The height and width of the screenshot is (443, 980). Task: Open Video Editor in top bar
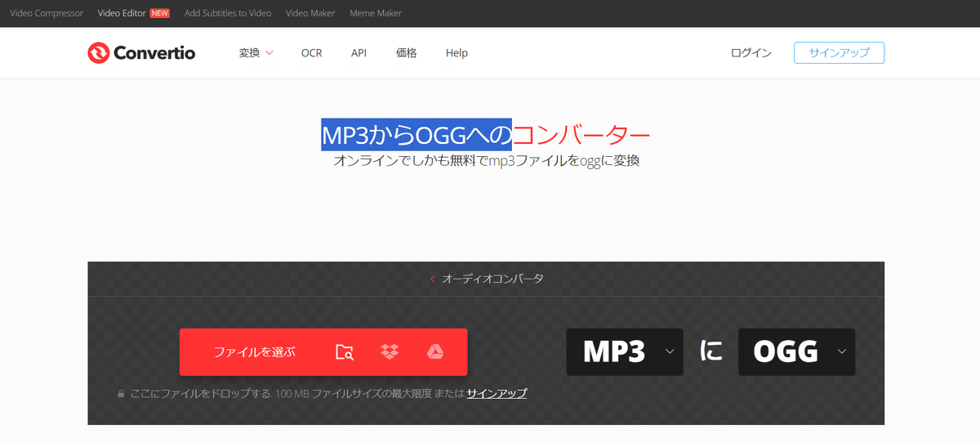click(122, 13)
